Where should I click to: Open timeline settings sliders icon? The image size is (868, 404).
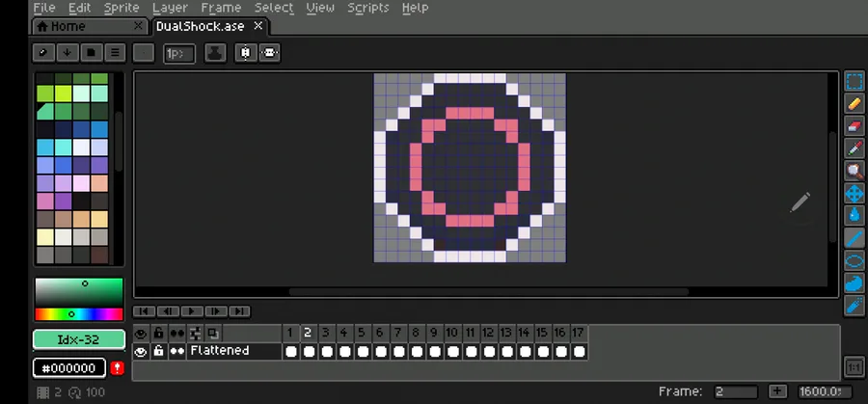tap(195, 334)
